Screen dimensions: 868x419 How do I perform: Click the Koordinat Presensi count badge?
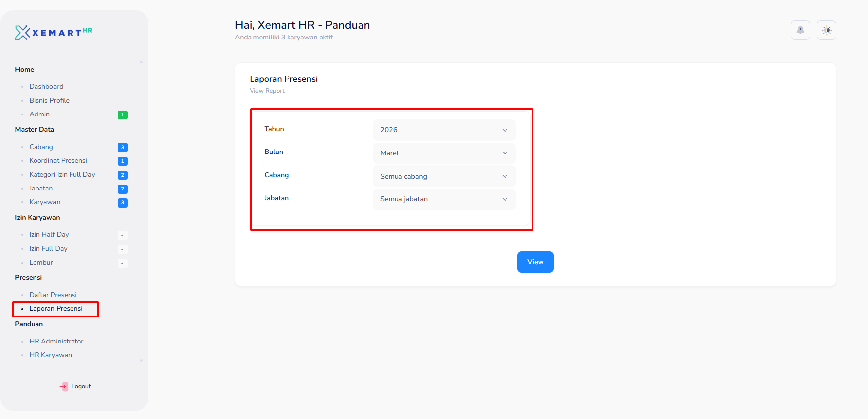tap(123, 161)
